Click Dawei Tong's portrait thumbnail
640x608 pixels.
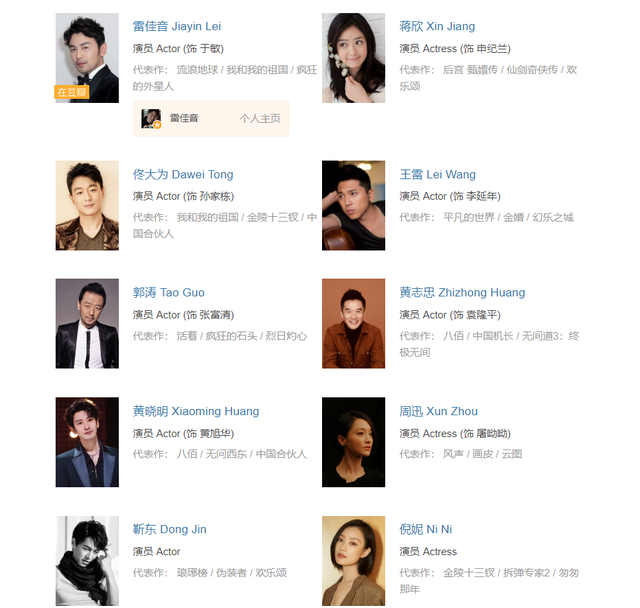tap(87, 205)
